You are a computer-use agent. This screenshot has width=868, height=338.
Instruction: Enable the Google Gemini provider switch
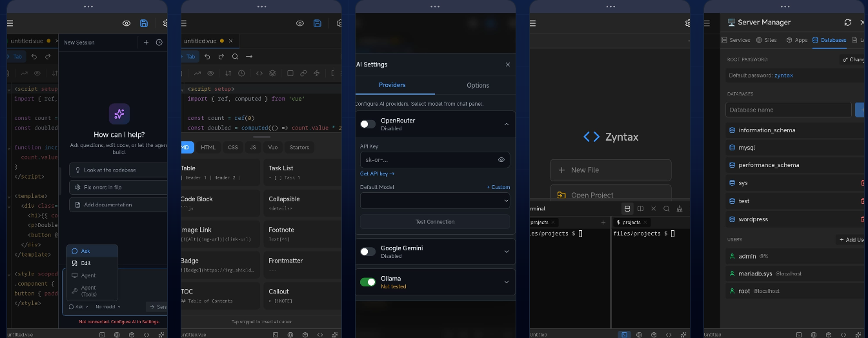[368, 252]
